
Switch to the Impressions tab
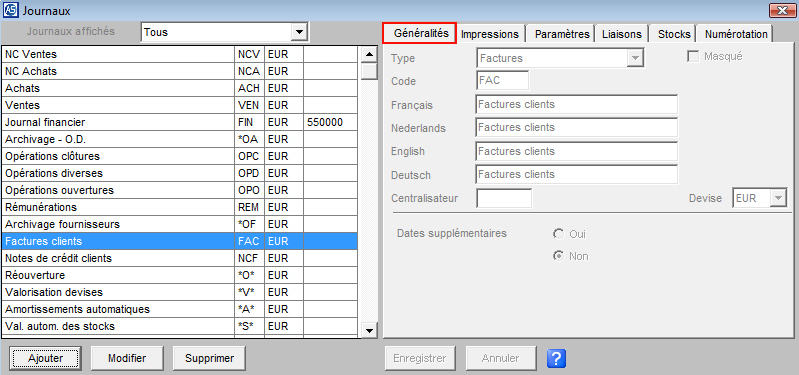[x=490, y=34]
